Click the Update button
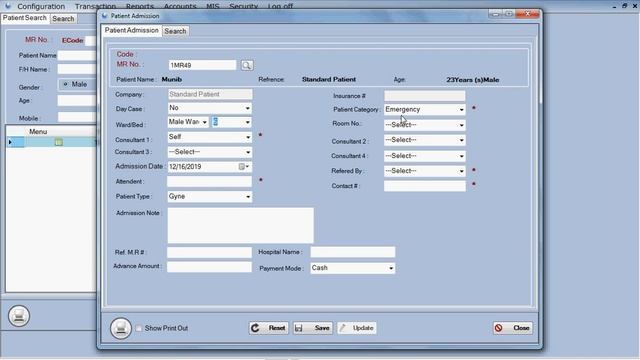Image resolution: width=640 pixels, height=360 pixels. [x=357, y=328]
